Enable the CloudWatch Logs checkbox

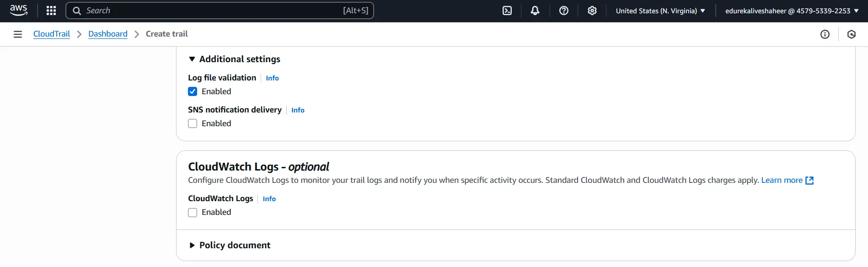point(193,212)
